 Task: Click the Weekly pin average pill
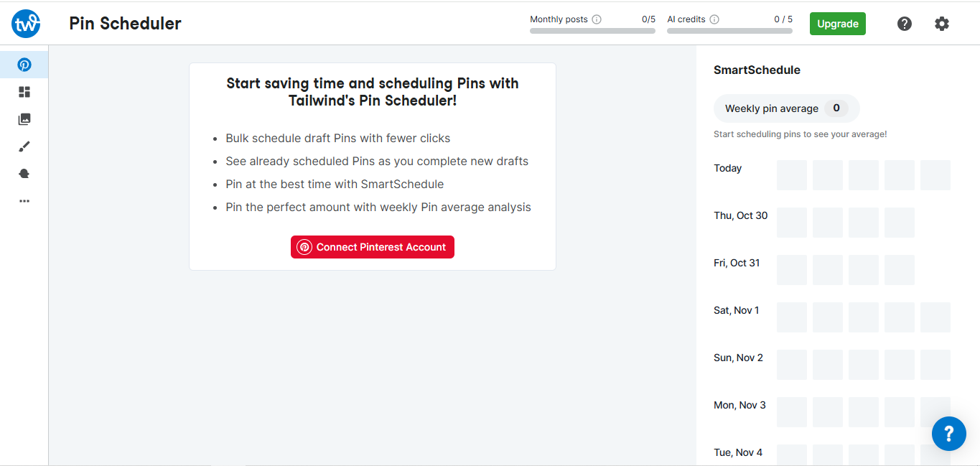coord(786,108)
